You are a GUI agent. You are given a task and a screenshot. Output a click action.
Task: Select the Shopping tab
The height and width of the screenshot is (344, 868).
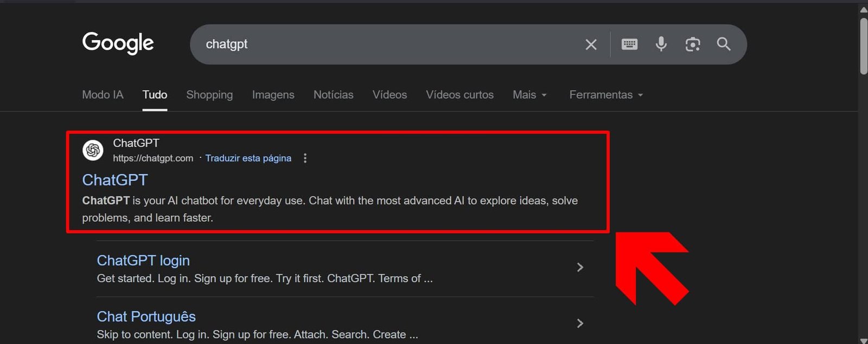click(209, 95)
